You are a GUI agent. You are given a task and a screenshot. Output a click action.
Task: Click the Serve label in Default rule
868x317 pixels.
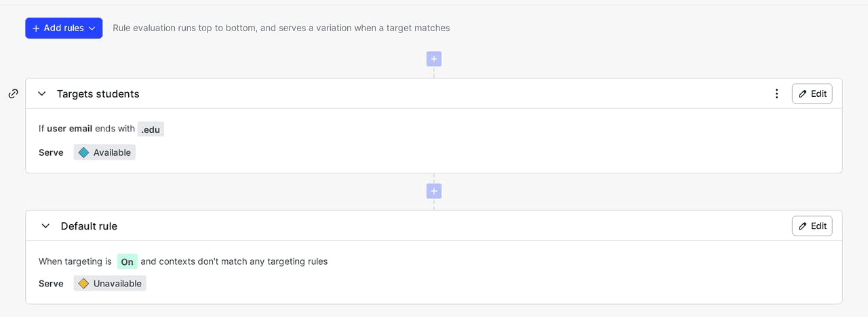tap(51, 284)
